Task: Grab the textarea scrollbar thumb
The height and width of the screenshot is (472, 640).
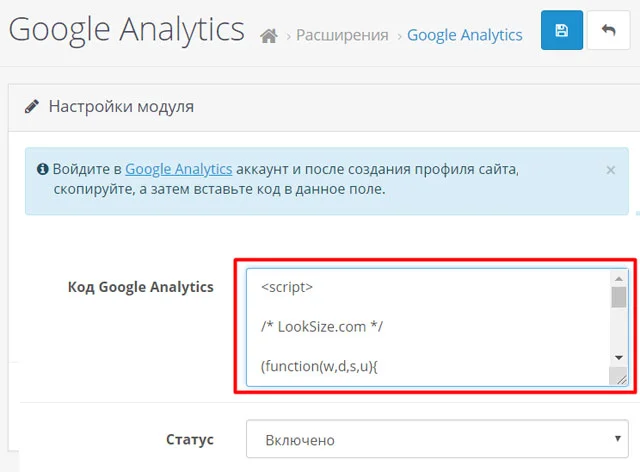Action: pyautogui.click(x=619, y=297)
